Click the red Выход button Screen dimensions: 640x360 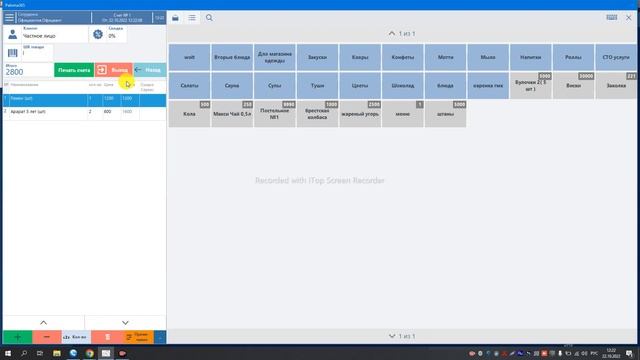click(113, 70)
